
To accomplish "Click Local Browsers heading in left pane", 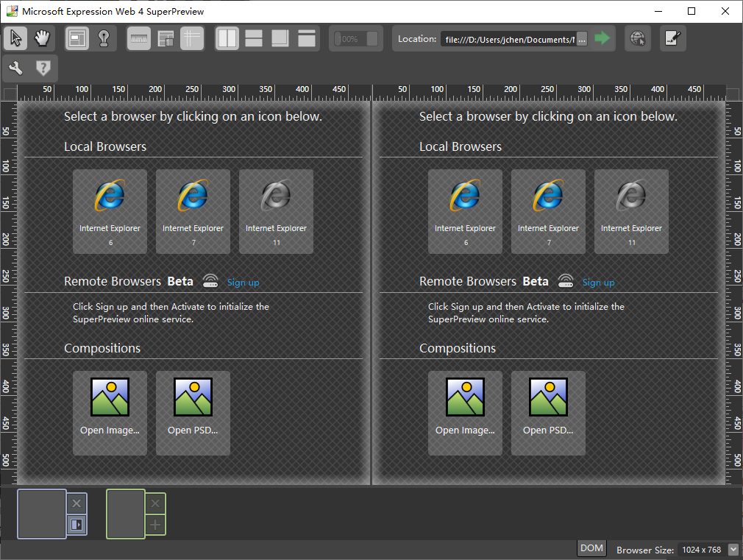I will (x=105, y=146).
